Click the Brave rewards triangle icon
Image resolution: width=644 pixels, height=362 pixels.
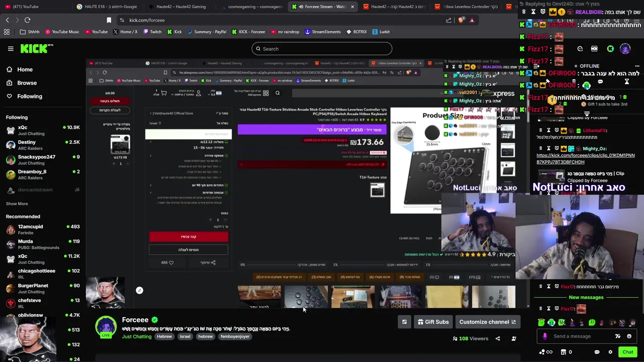pyautogui.click(x=472, y=20)
